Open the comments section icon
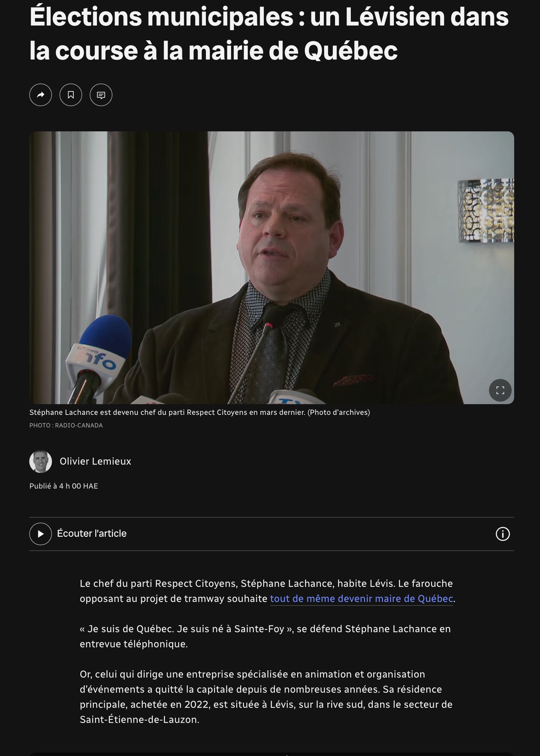The width and height of the screenshot is (540, 756). click(101, 95)
